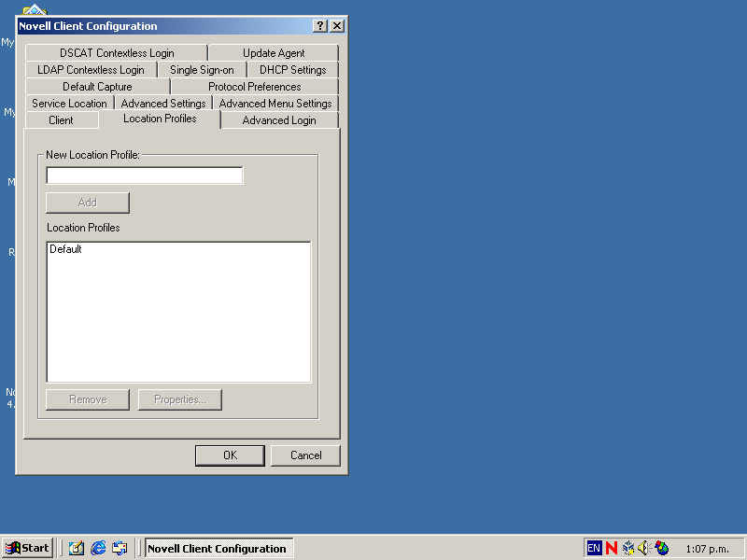Image resolution: width=747 pixels, height=560 pixels.
Task: Open the EN language indicator in tray
Action: [x=594, y=548]
